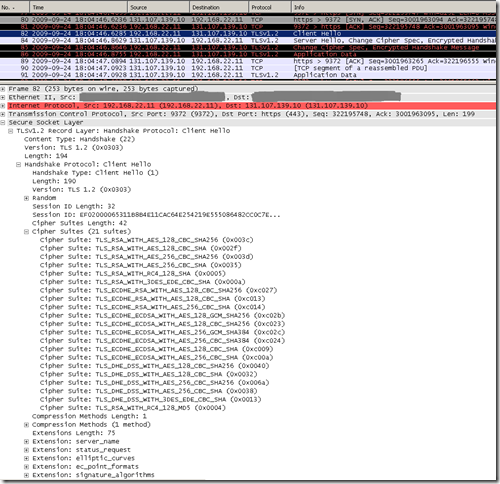Select Extensions Length: 75 line
Image resolution: width=500 pixels, height=484 pixels.
[x=74, y=433]
